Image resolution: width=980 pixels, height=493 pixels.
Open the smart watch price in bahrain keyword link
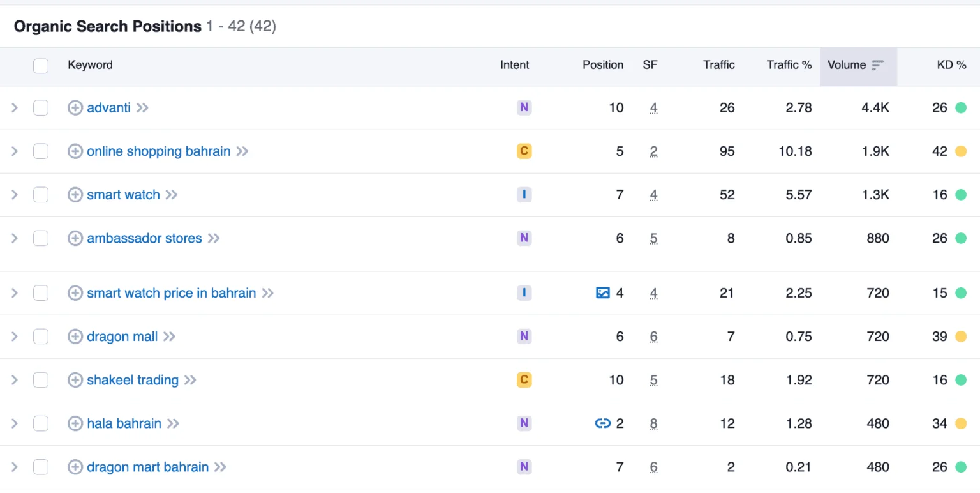pos(171,293)
